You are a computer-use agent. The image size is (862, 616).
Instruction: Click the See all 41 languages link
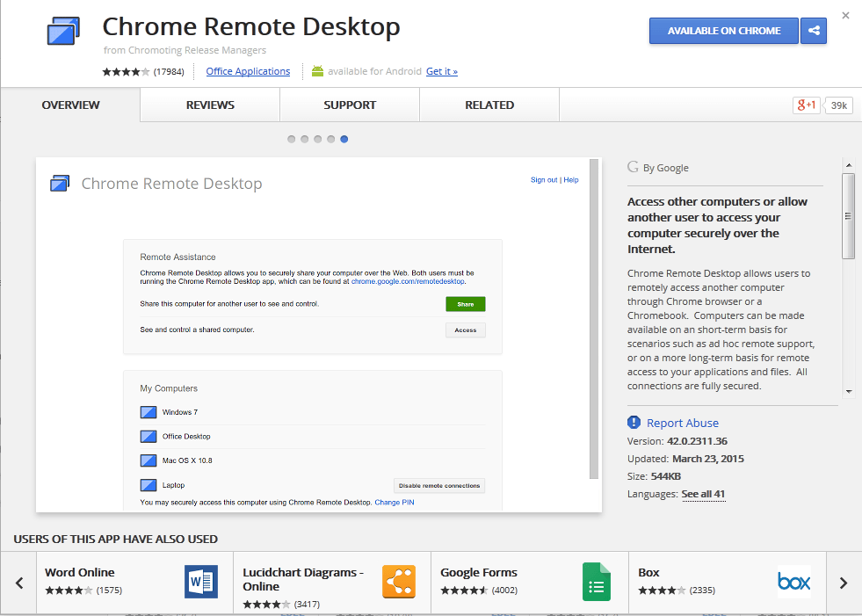click(703, 494)
